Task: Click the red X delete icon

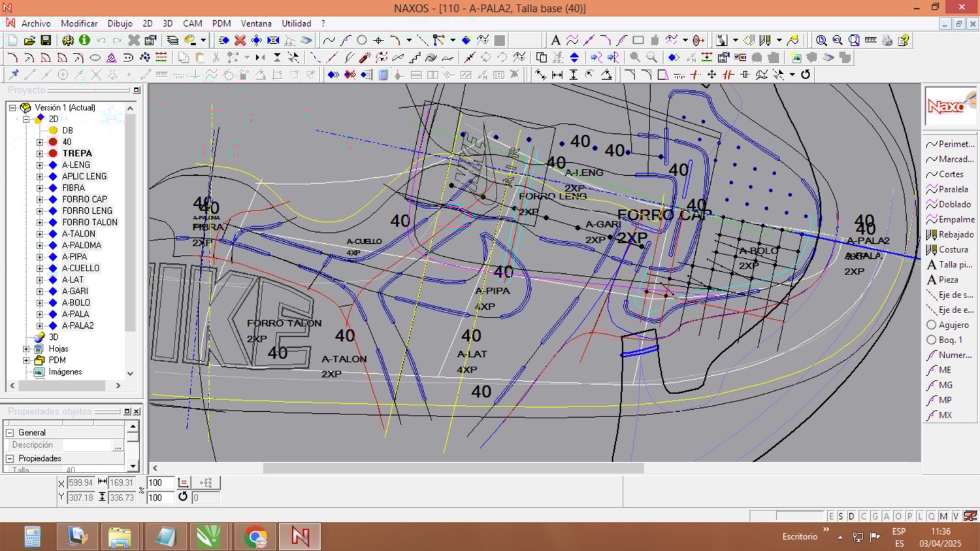Action: (240, 41)
